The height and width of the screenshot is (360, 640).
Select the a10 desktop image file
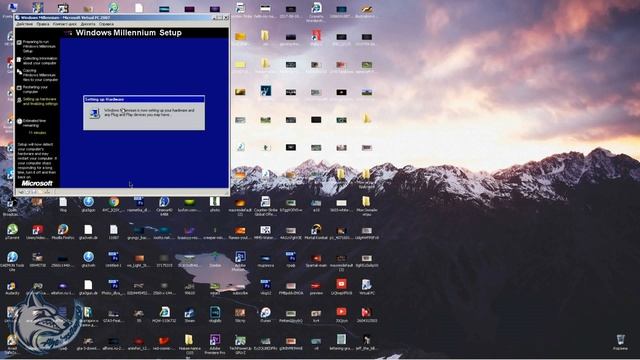pos(316,205)
